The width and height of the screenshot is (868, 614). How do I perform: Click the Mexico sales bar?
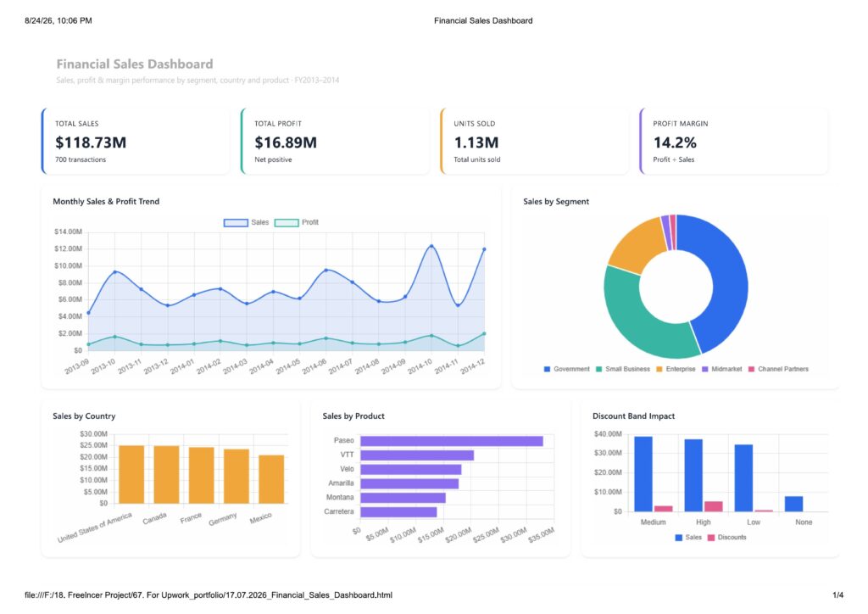(271, 479)
